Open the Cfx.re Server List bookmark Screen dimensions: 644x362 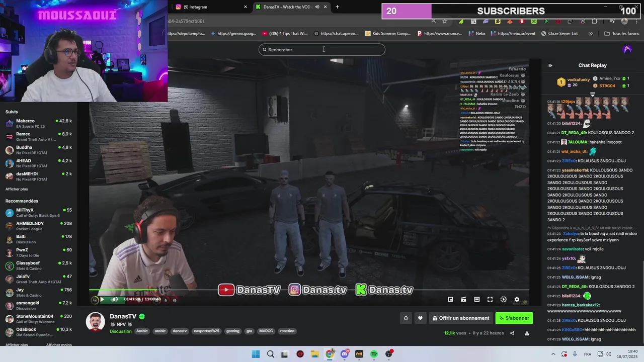click(x=559, y=34)
